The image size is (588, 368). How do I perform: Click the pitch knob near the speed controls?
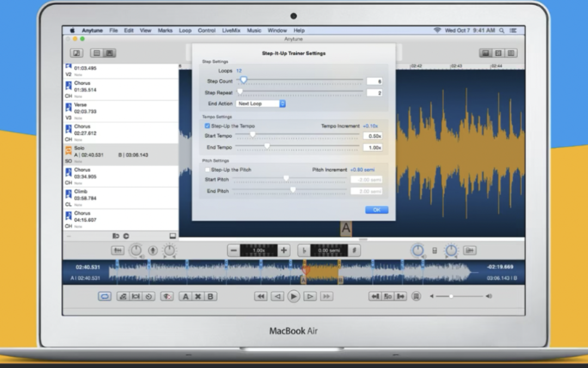169,250
